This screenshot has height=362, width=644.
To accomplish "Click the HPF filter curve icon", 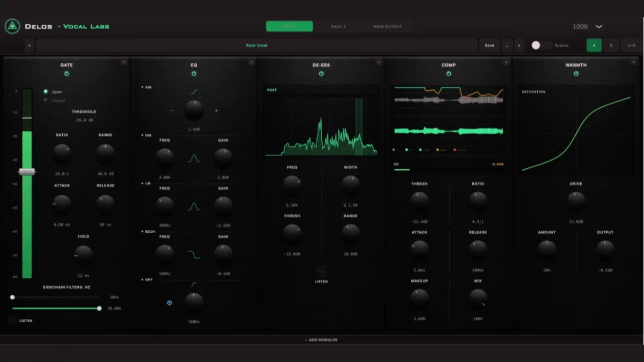I will 194,284.
